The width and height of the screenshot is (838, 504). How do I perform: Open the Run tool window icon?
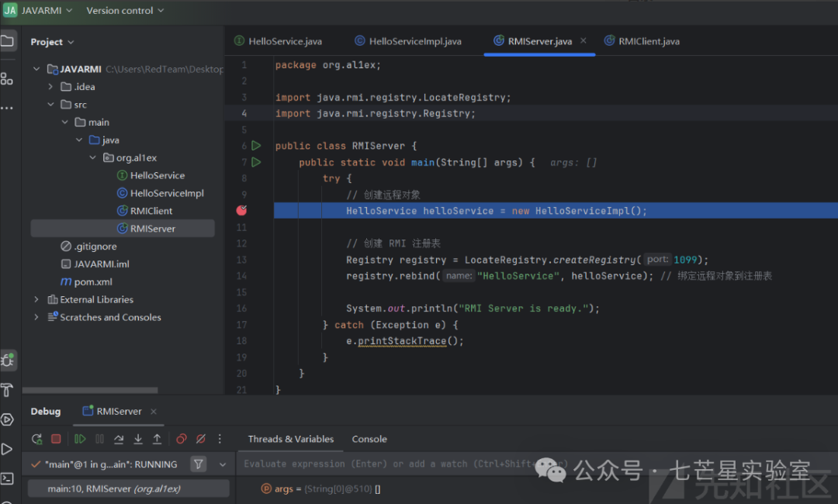click(x=7, y=449)
